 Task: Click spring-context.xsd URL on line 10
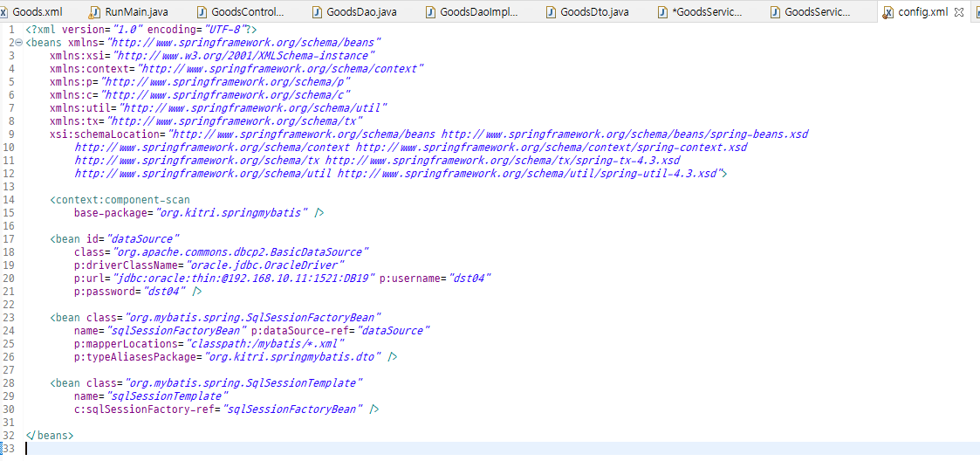point(552,148)
